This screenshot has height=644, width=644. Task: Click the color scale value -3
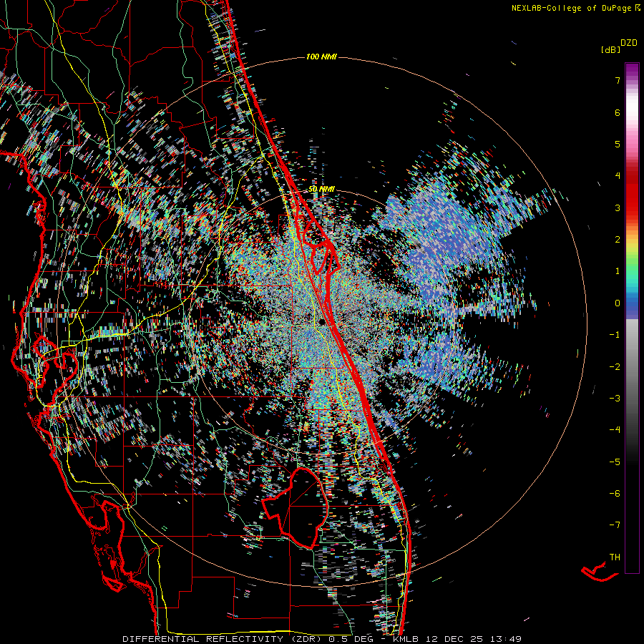coord(615,398)
